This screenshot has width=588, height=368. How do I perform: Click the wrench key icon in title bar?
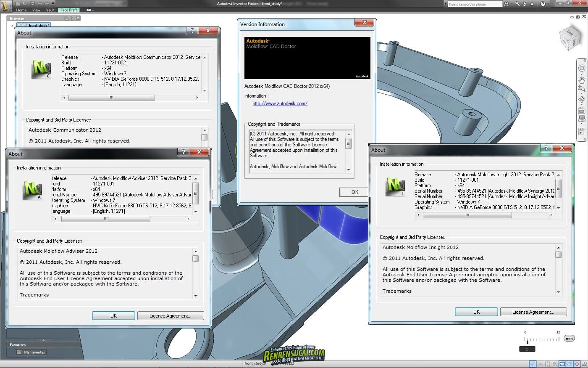517,4
